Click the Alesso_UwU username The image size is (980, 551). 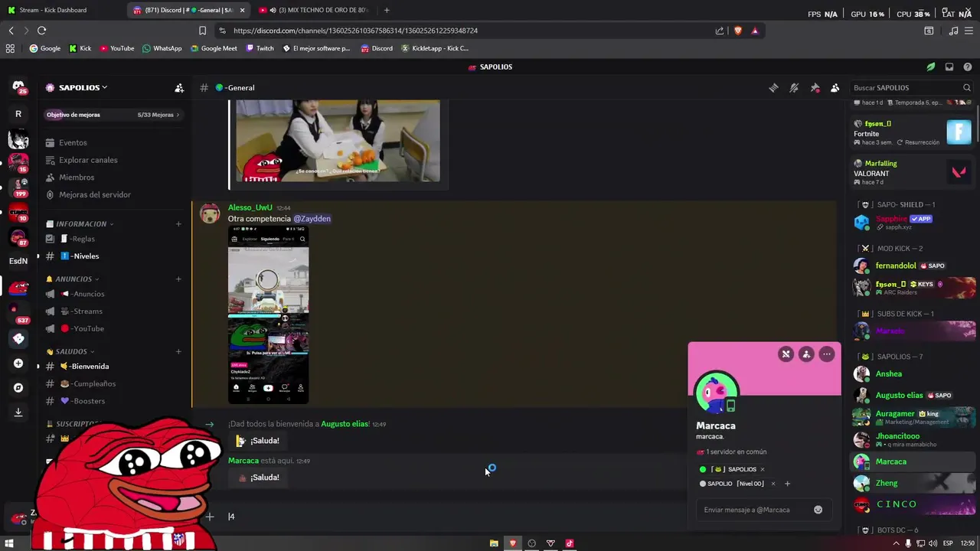pyautogui.click(x=250, y=207)
